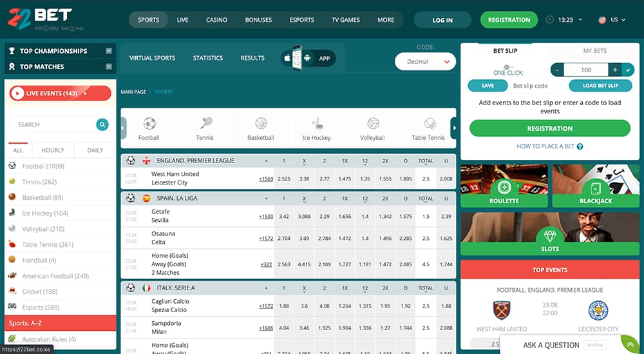
Task: Click the Android app icon
Action: [x=307, y=58]
